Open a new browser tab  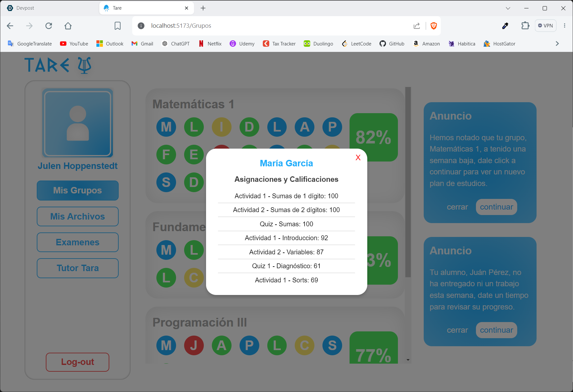[x=203, y=8]
